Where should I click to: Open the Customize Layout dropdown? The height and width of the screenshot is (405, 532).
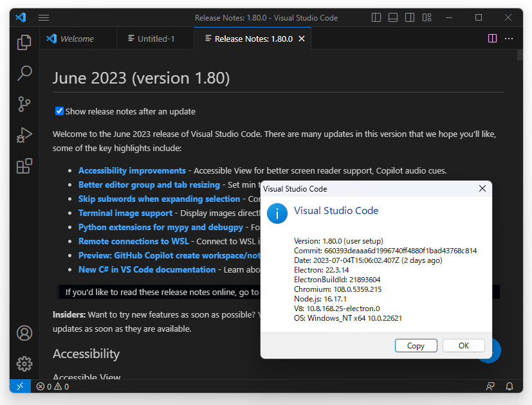click(x=427, y=17)
